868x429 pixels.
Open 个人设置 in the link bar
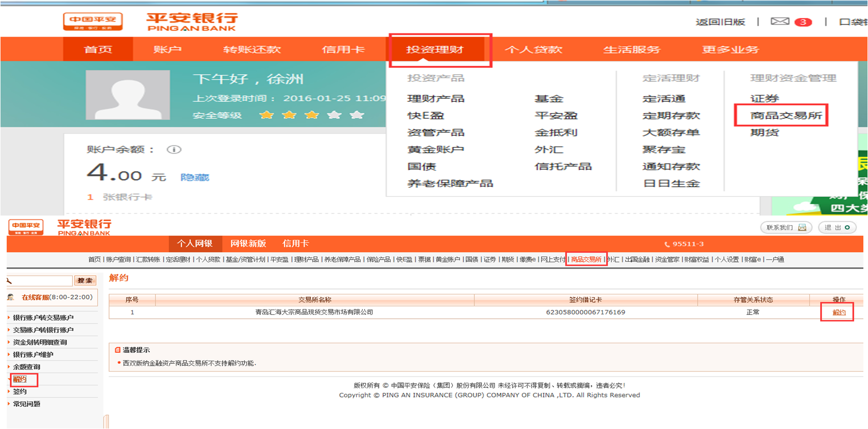click(727, 259)
